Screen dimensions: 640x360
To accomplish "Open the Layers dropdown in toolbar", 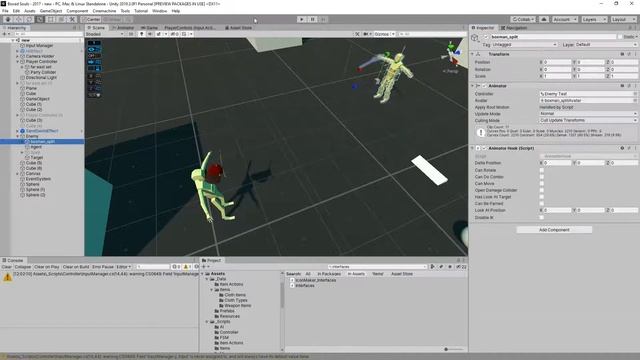I will [x=593, y=19].
